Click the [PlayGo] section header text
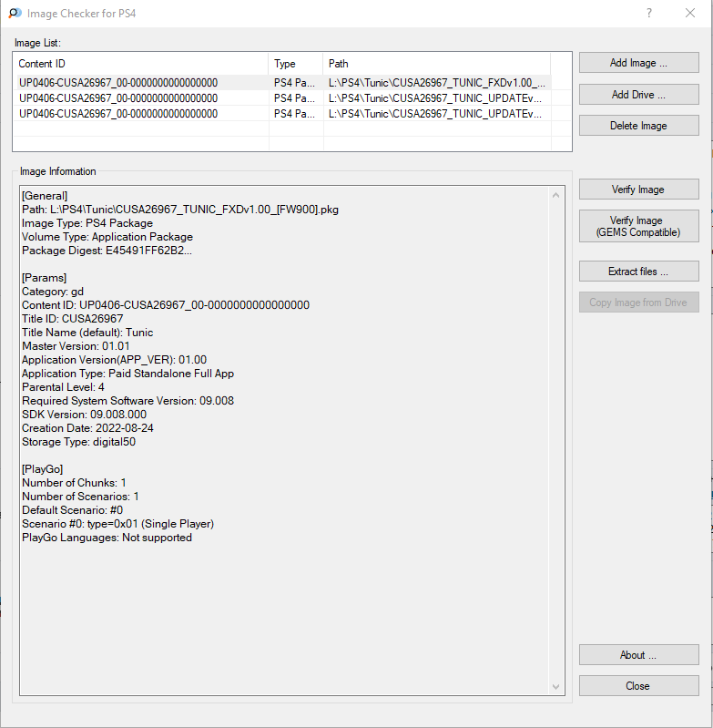This screenshot has width=713, height=728. click(42, 469)
